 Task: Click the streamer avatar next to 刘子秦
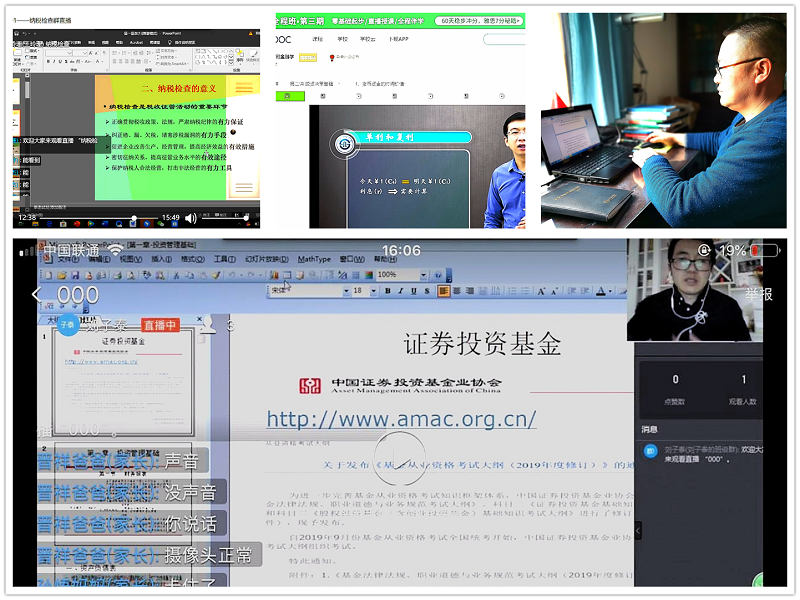[x=67, y=324]
